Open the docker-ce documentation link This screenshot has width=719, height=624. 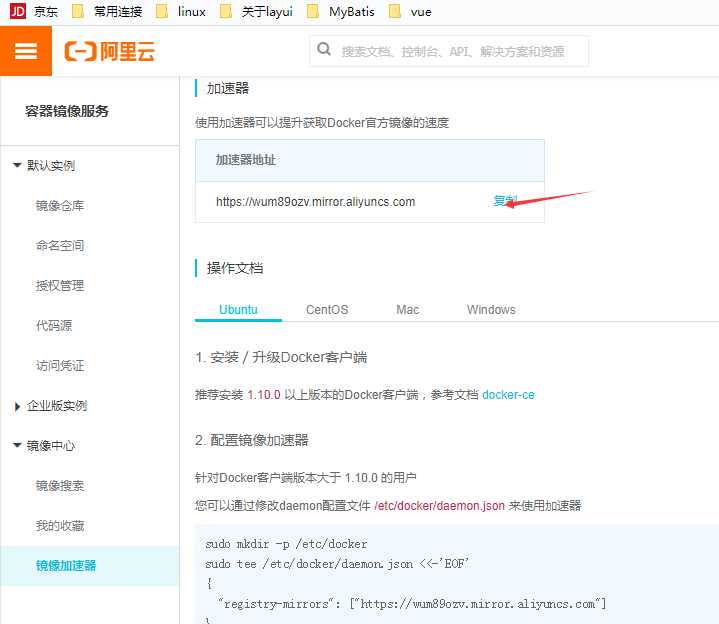(x=508, y=395)
